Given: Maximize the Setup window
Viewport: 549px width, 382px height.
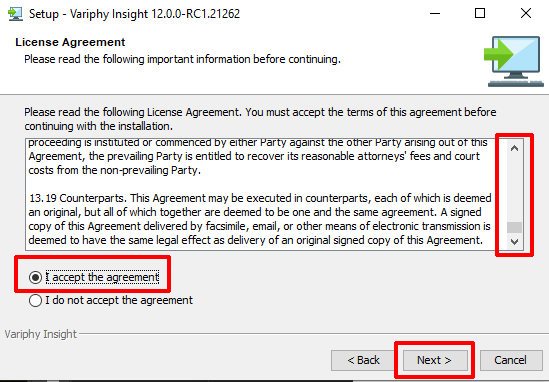Looking at the screenshot, I should (480, 14).
